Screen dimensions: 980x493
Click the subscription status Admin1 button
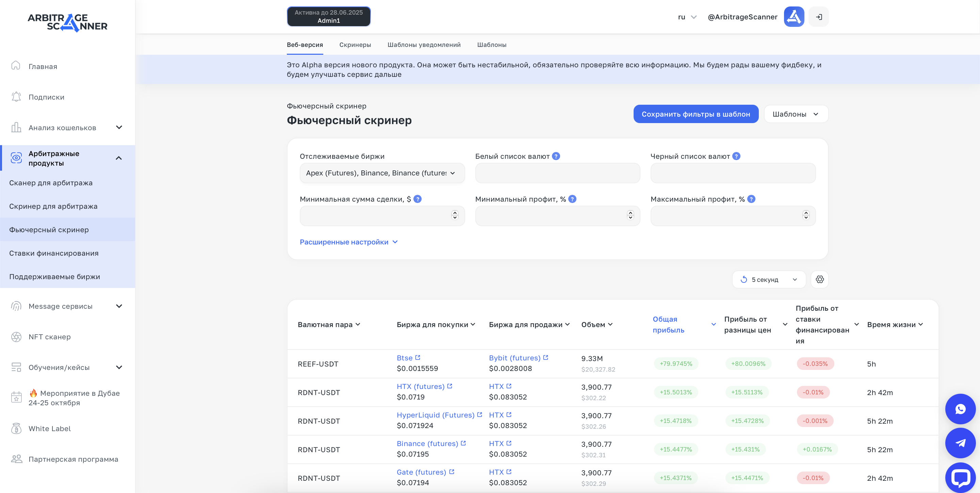click(x=329, y=16)
